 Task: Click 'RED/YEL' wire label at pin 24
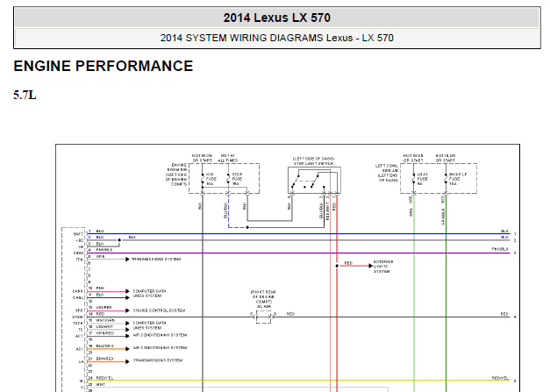[x=104, y=378]
